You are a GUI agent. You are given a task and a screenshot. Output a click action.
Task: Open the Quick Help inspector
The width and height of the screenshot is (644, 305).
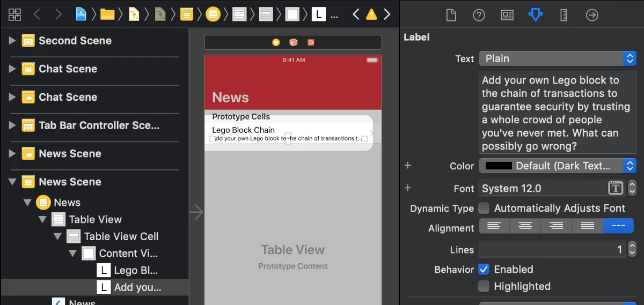click(x=479, y=15)
